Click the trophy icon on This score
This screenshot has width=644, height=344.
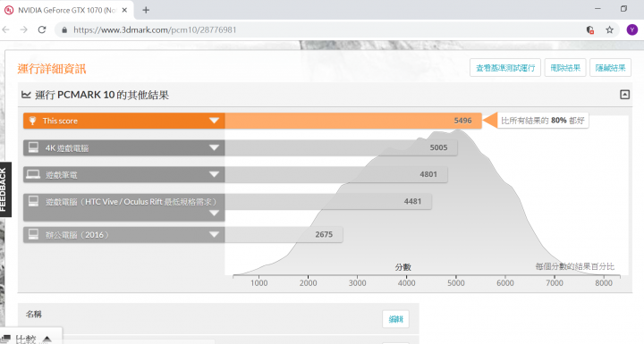coord(32,121)
